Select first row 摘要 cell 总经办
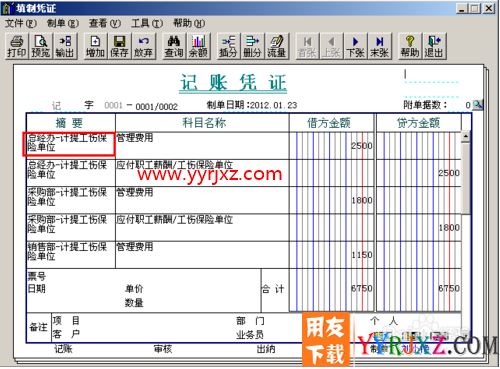The width and height of the screenshot is (500, 369). pos(69,144)
